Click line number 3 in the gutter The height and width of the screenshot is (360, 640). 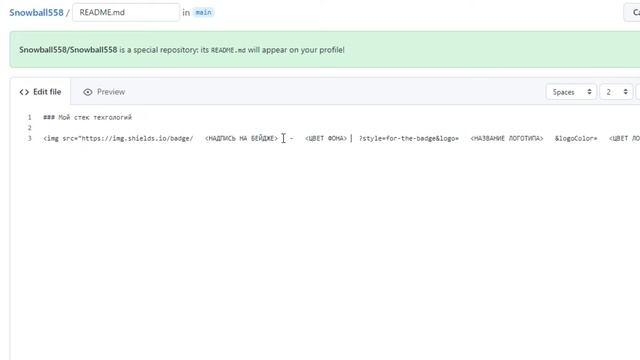tap(29, 138)
